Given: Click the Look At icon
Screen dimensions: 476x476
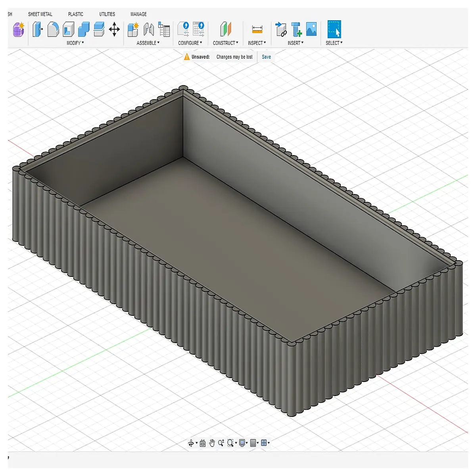Looking at the screenshot, I should click(x=203, y=443).
